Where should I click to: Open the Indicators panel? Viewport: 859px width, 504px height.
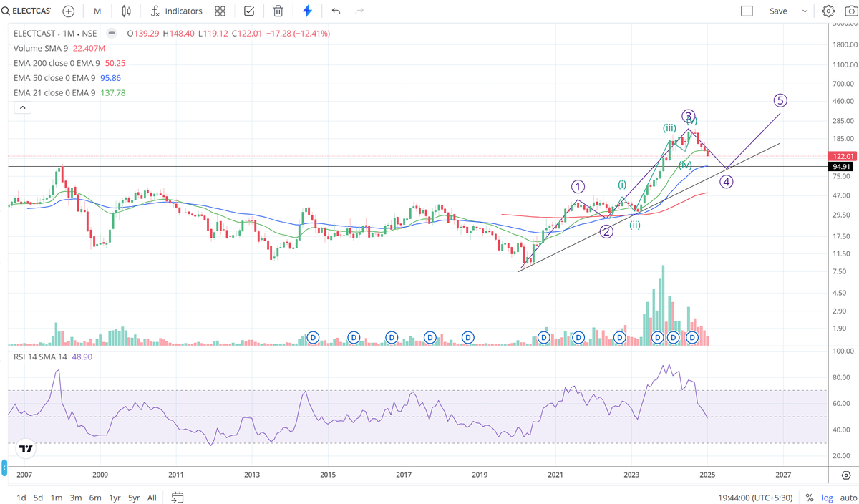[x=177, y=11]
